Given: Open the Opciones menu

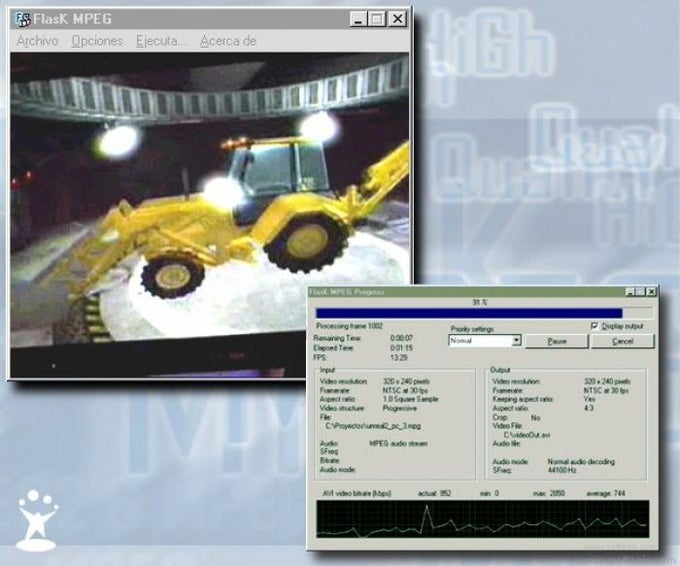Looking at the screenshot, I should (97, 41).
